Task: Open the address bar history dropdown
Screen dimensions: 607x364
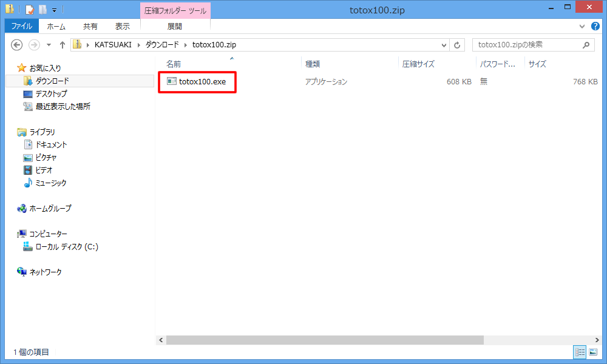Action: pyautogui.click(x=444, y=45)
